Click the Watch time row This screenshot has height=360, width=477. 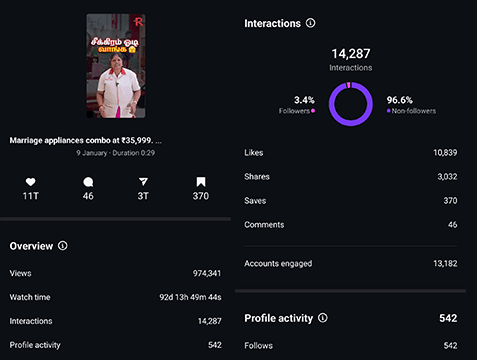[x=115, y=297]
